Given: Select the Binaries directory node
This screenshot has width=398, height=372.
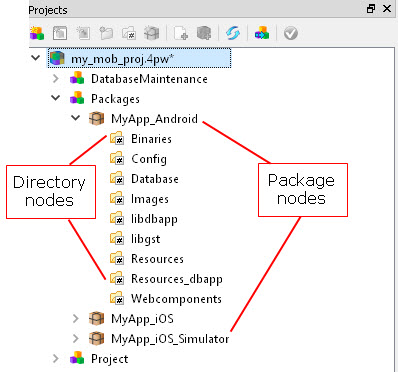Looking at the screenshot, I should (x=151, y=139).
